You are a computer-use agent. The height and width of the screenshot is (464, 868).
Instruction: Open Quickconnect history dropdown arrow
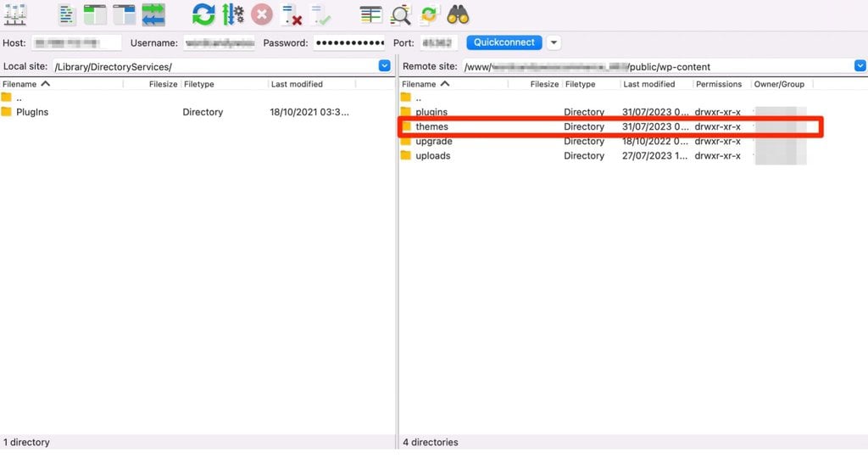[x=554, y=42]
